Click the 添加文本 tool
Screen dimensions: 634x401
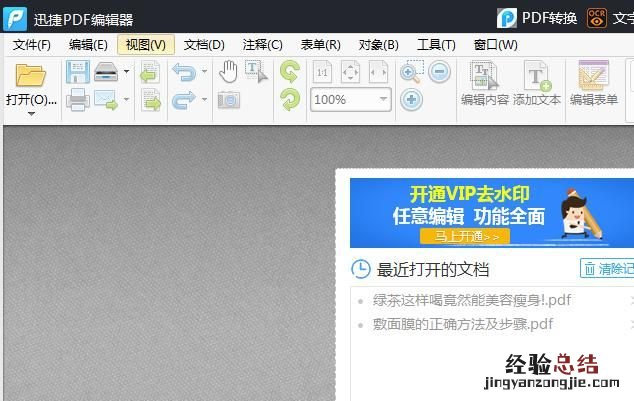(x=537, y=83)
